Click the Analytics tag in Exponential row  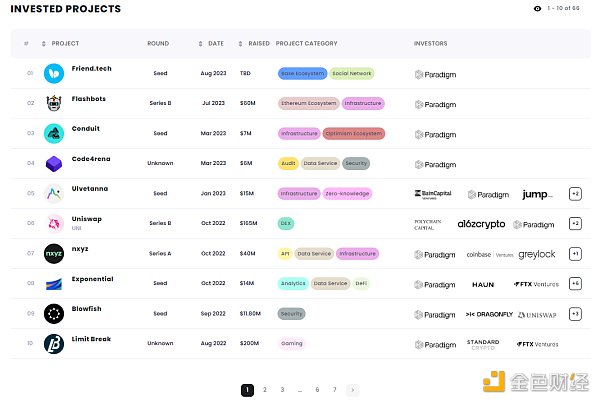(x=293, y=284)
